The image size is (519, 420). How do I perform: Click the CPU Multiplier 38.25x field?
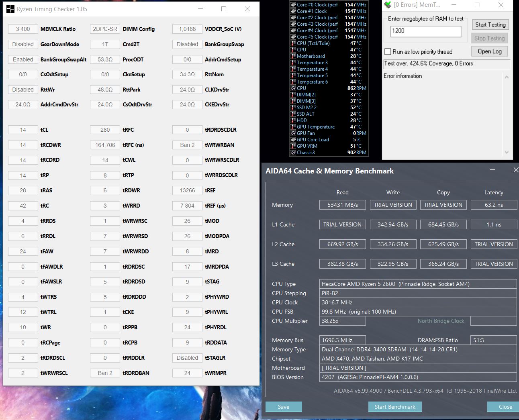coord(343,321)
